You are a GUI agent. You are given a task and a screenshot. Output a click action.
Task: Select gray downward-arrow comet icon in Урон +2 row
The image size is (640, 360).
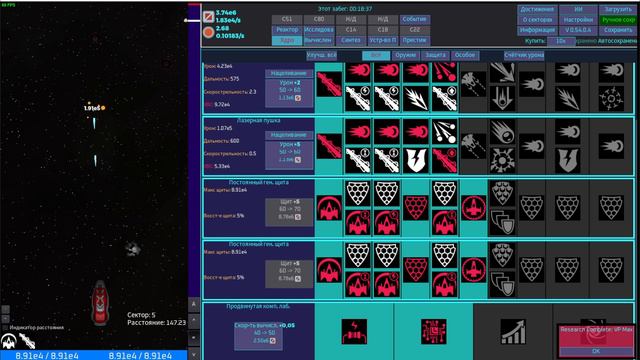pyautogui.click(x=502, y=98)
